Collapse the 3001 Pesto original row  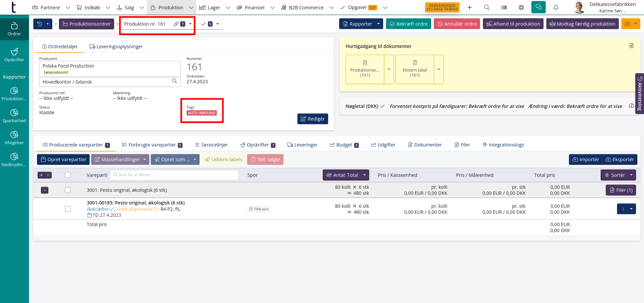[45, 190]
